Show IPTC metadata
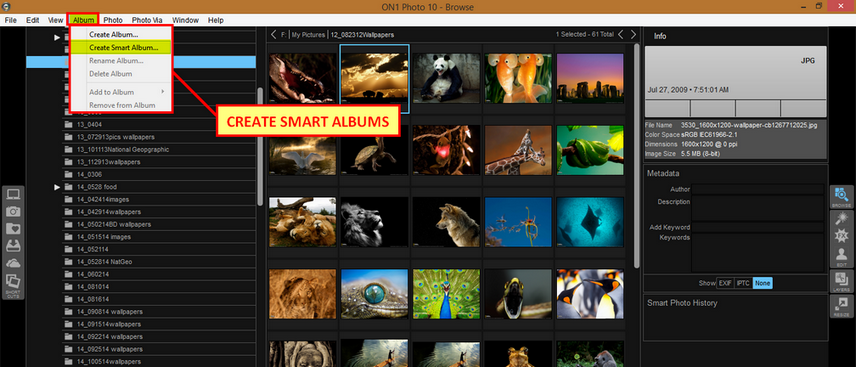 click(x=743, y=283)
